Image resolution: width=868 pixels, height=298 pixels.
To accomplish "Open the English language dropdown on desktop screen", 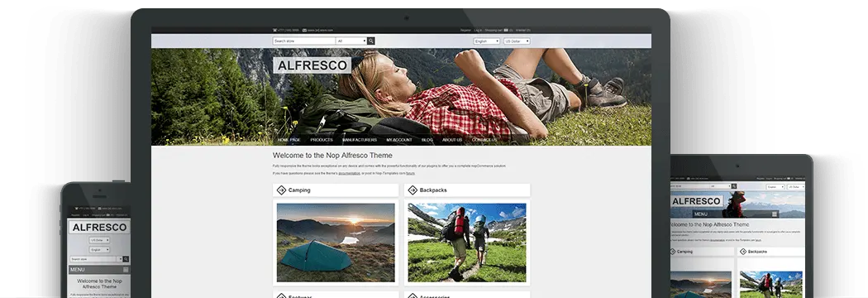I will pos(487,41).
